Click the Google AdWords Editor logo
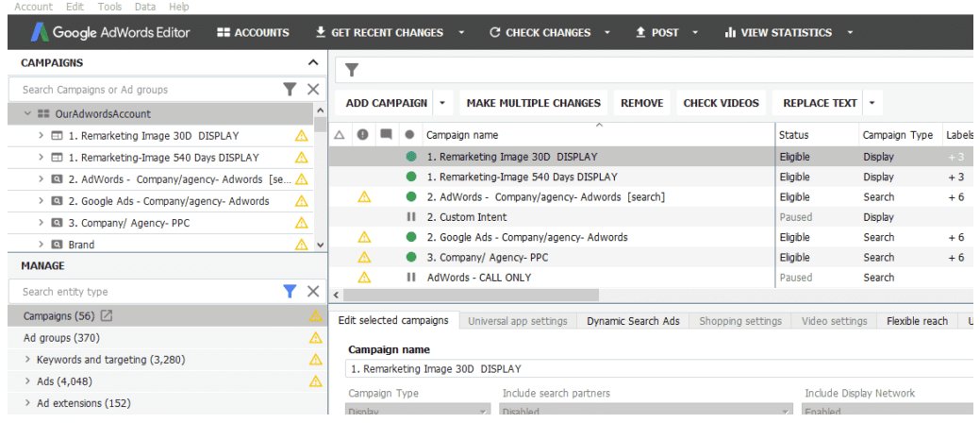980x423 pixels. [110, 32]
